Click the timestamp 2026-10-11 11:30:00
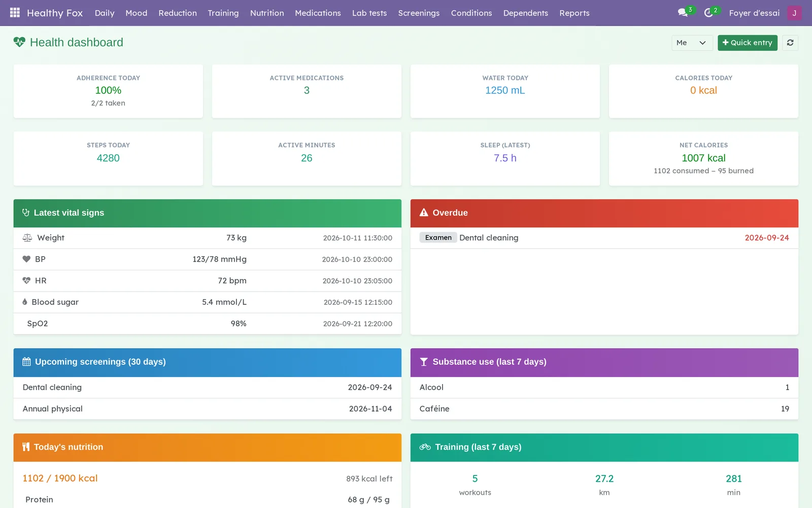This screenshot has height=508, width=812. coord(357,238)
